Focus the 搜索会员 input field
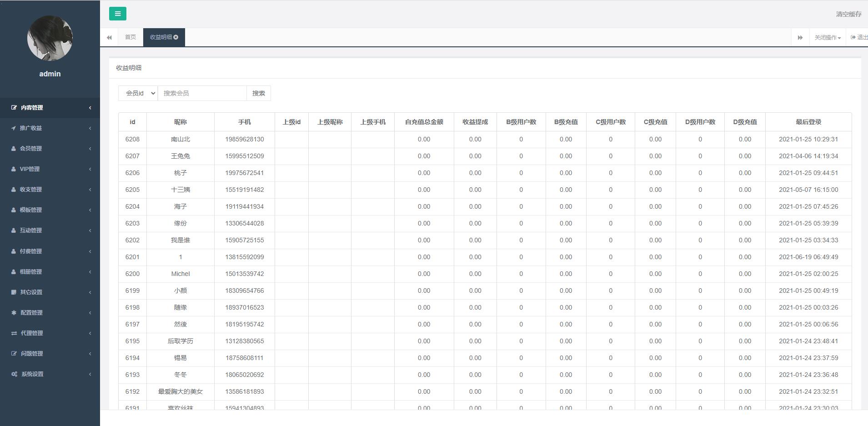The height and width of the screenshot is (426, 868). point(202,93)
